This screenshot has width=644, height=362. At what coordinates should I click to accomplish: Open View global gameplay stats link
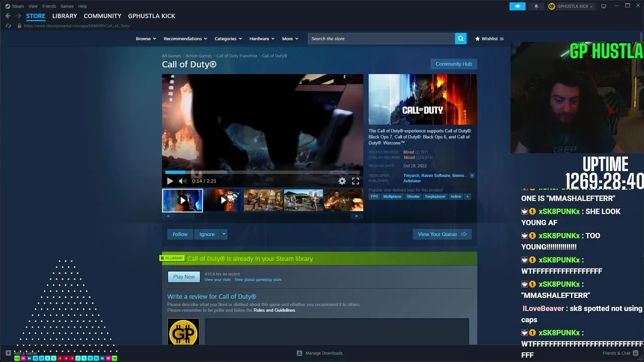258,280
